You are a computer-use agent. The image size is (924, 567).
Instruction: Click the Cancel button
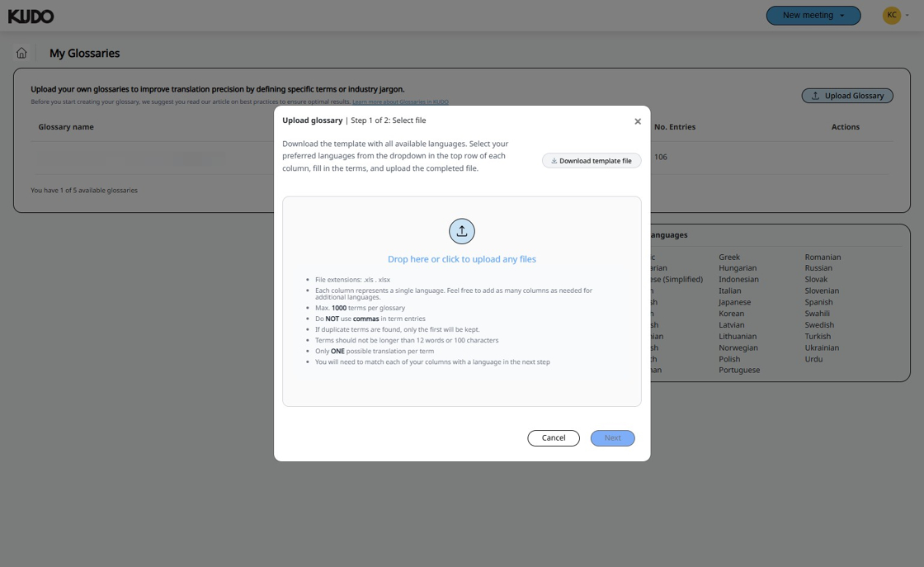pyautogui.click(x=554, y=438)
